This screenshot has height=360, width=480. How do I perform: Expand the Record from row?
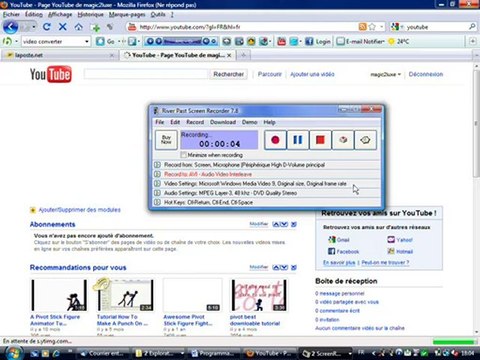click(157, 165)
